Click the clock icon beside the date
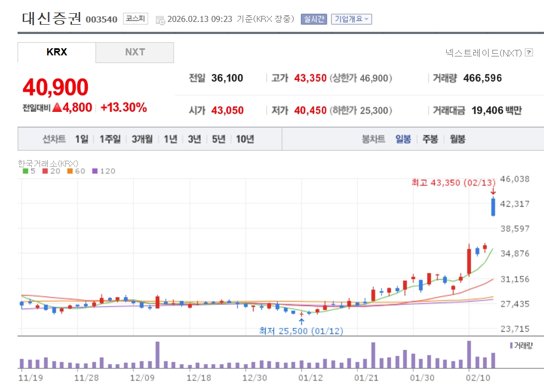 pyautogui.click(x=160, y=20)
